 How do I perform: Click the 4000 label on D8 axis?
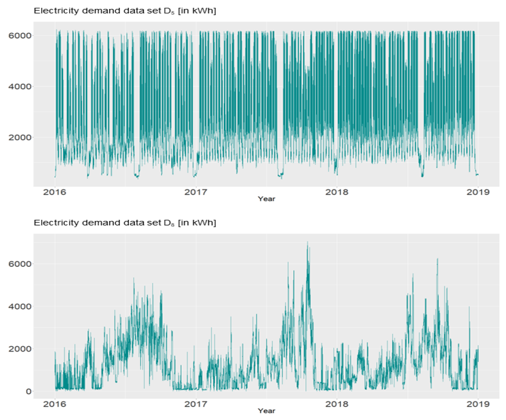pyautogui.click(x=20, y=306)
